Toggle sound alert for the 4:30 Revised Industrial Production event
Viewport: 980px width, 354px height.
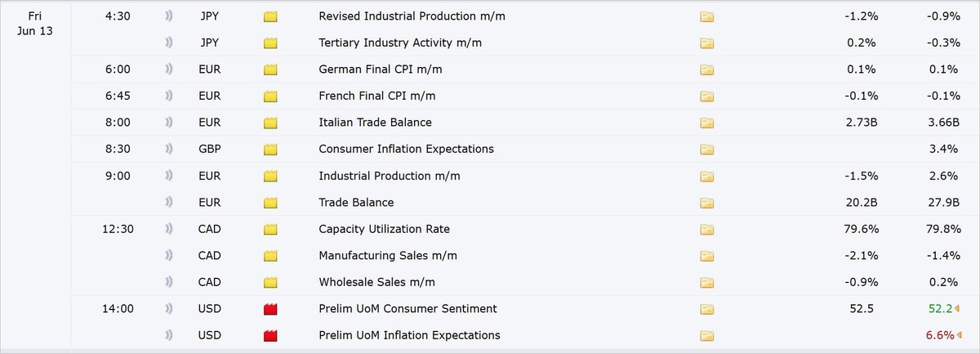pos(168,16)
